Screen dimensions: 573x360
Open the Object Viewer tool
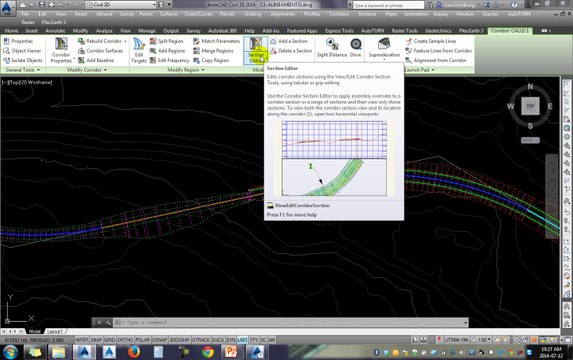[22, 51]
